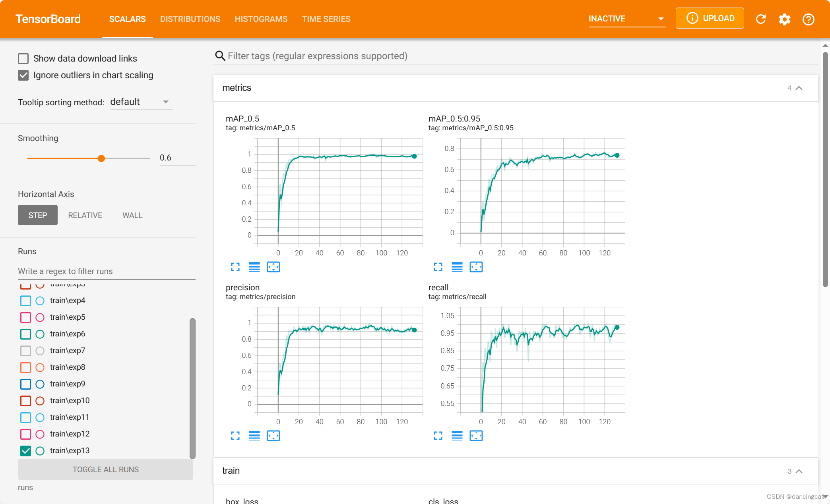Fit domain to data on recall chart
This screenshot has height=504, width=830.
(476, 436)
